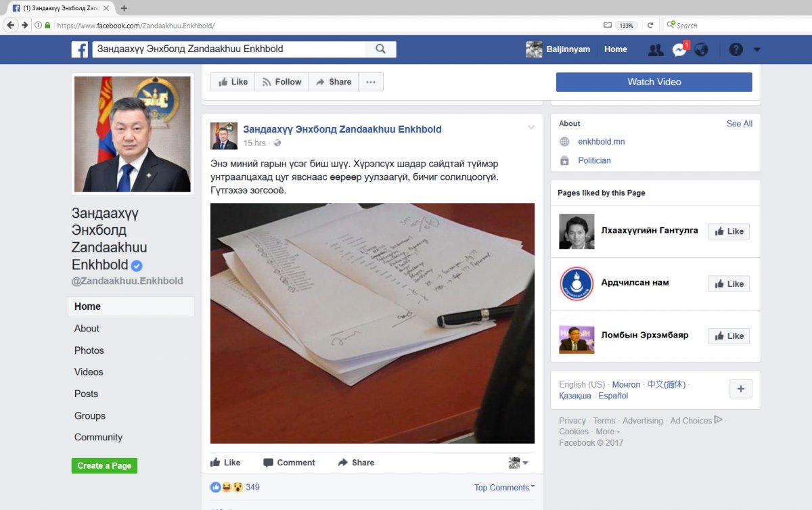The width and height of the screenshot is (812, 510).
Task: Like the page using top Like button
Action: 233,82
